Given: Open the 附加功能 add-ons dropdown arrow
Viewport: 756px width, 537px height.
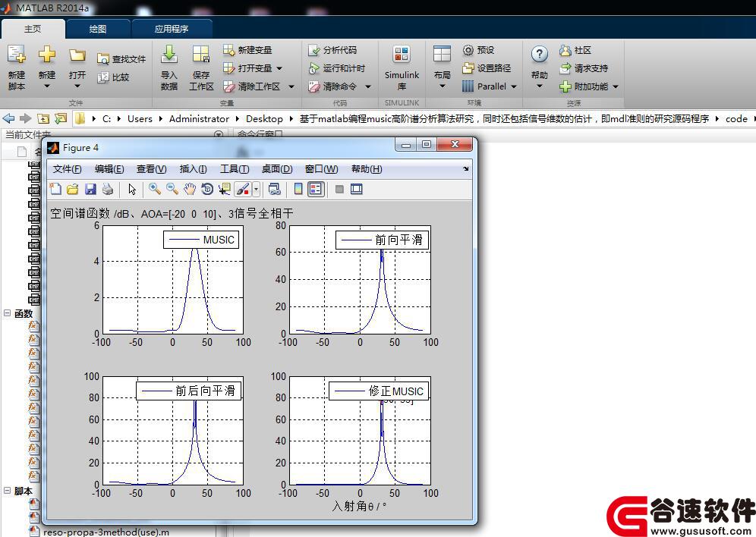Looking at the screenshot, I should pos(616,86).
